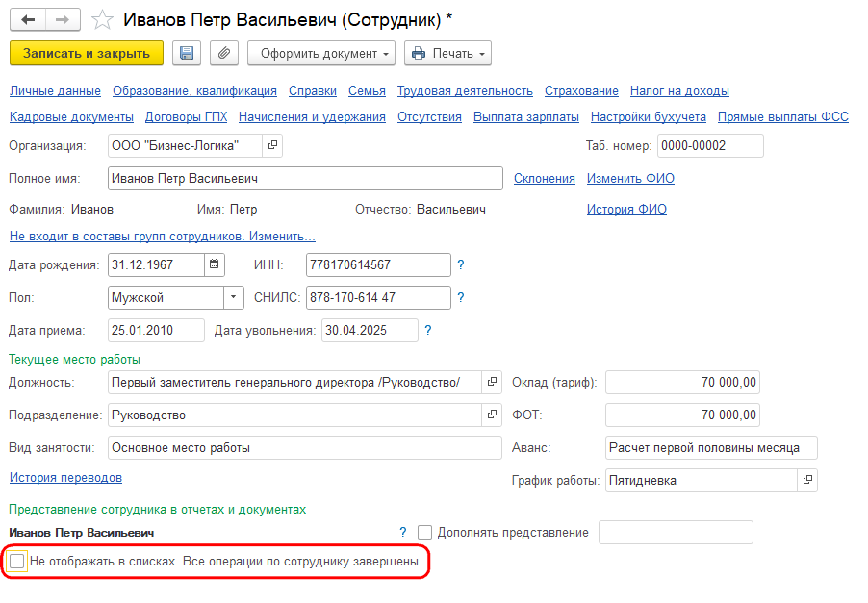Go to Семья section
The height and width of the screenshot is (603, 868).
[x=367, y=91]
